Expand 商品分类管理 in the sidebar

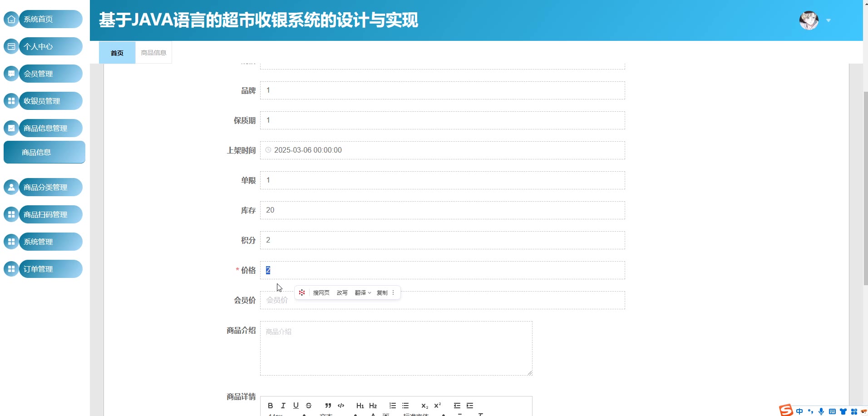pos(50,187)
